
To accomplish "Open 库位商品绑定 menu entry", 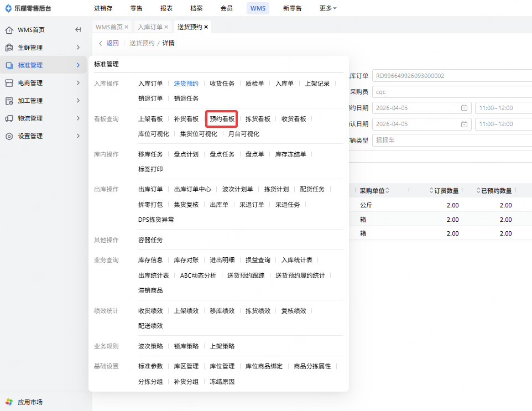I will point(264,366).
